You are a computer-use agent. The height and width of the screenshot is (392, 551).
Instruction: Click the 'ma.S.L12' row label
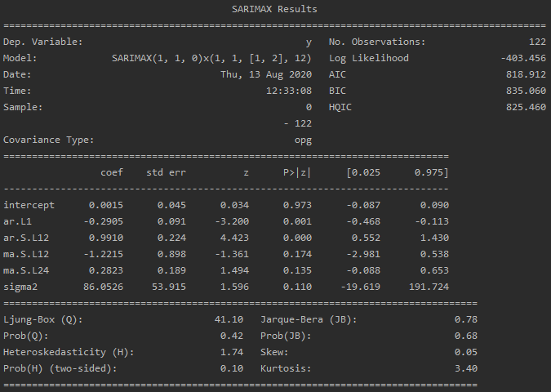coord(26,254)
